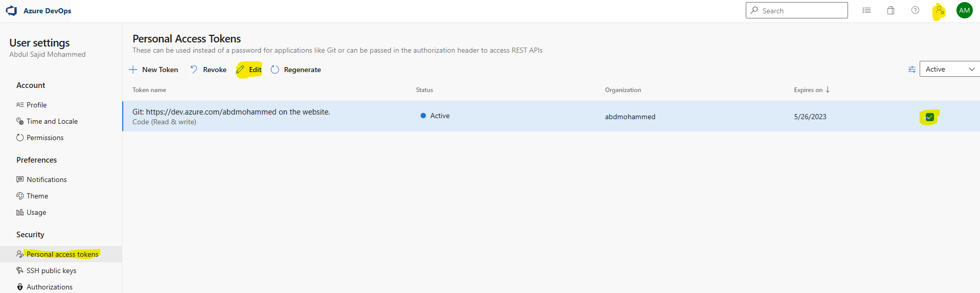This screenshot has height=293, width=980.
Task: Open the Azure DevOps home link
Action: click(x=47, y=11)
